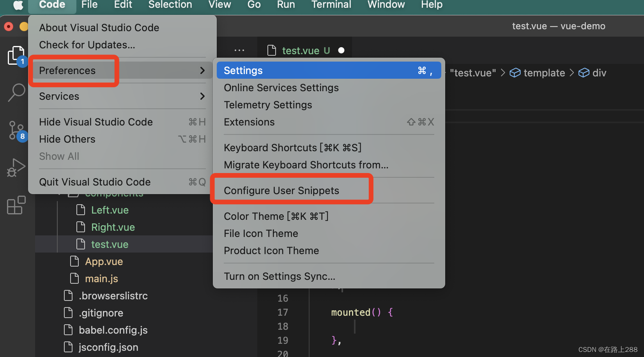Open Right.vue in the file tree
The image size is (644, 357).
113,227
